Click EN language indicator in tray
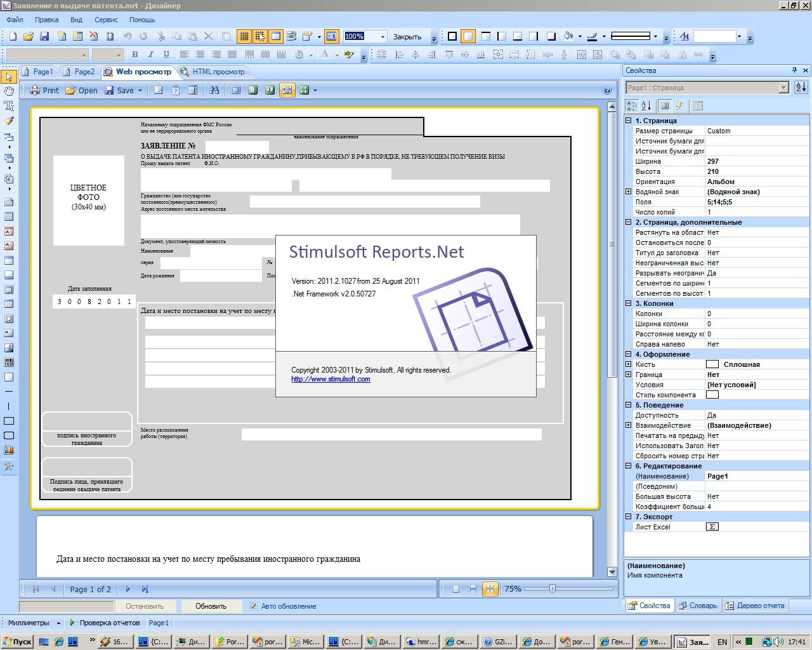The image size is (812, 650). point(723,642)
